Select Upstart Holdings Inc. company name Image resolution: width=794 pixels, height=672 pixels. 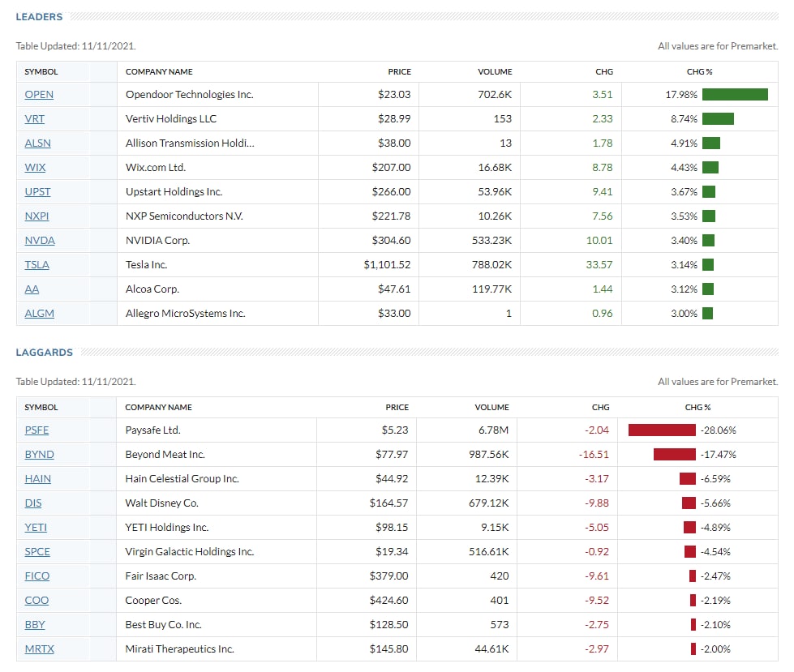pos(174,192)
